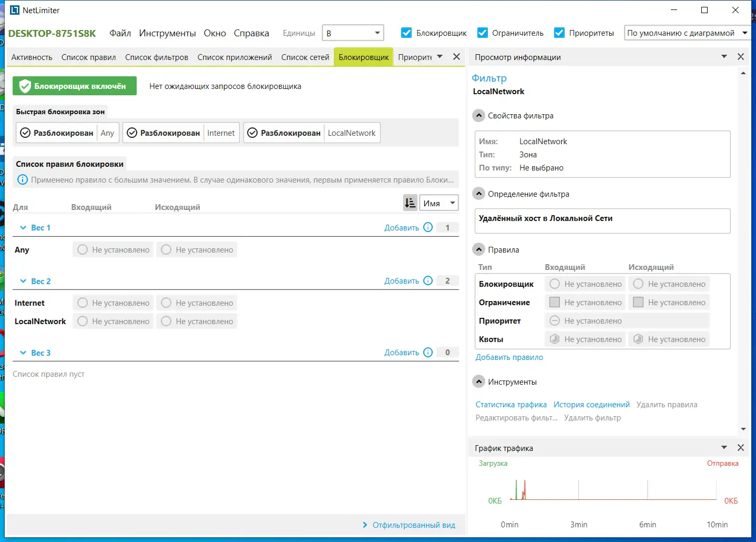Click the NetLimiter app icon in title bar

click(15, 10)
